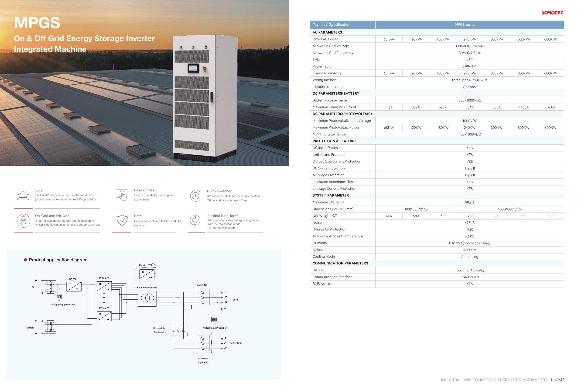Image resolution: width=578 pixels, height=392 pixels.
Task: Click the 'RS485/LAN' interface value
Action: 470,277
